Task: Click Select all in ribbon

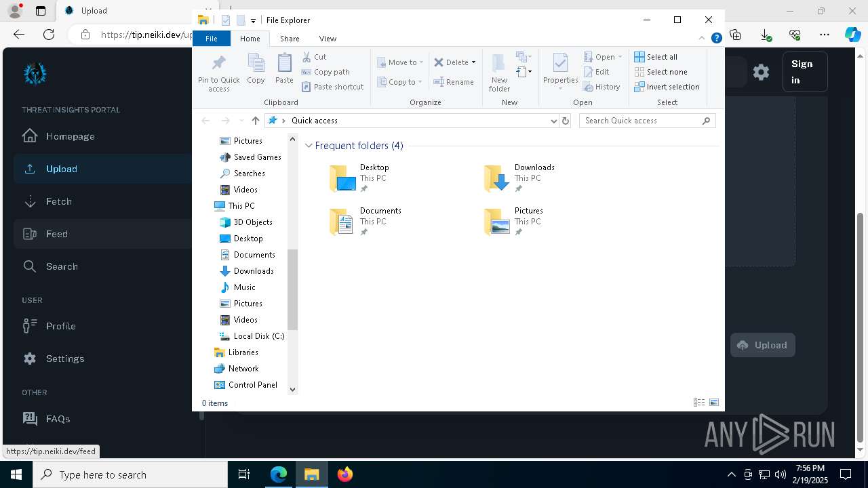Action: (x=656, y=57)
